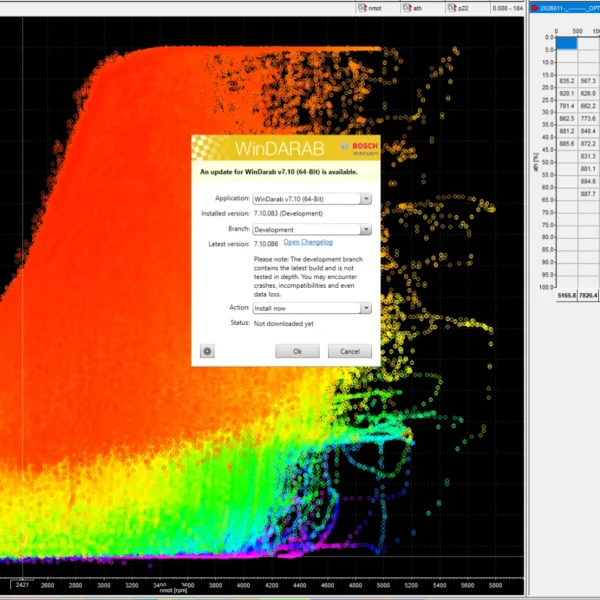Click the 0.000 - 184 range text in header
This screenshot has height=600, width=600.
pos(507,8)
